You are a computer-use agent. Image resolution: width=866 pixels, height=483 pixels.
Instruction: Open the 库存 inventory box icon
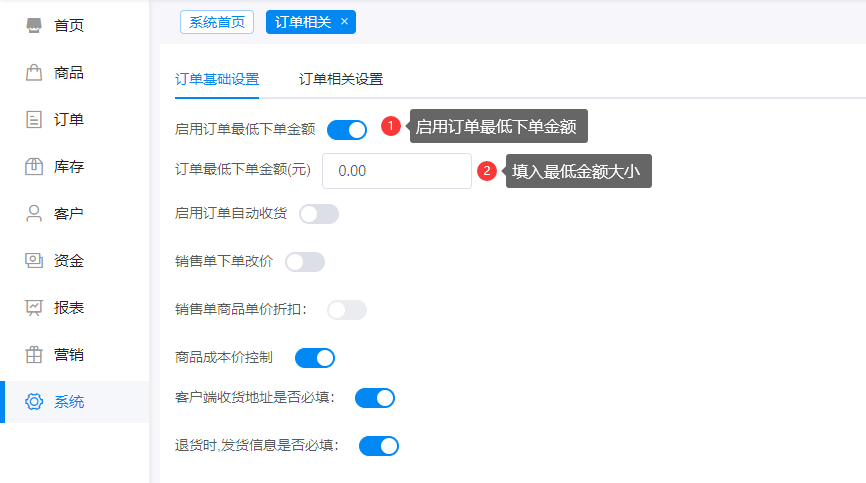34,167
